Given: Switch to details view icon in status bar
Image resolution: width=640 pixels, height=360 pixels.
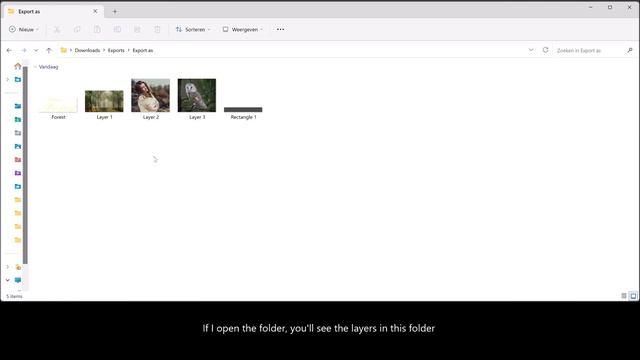Looking at the screenshot, I should (x=624, y=296).
